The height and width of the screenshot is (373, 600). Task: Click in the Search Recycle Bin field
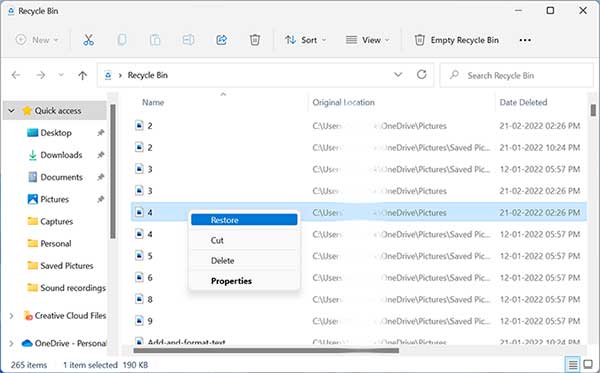coord(517,75)
